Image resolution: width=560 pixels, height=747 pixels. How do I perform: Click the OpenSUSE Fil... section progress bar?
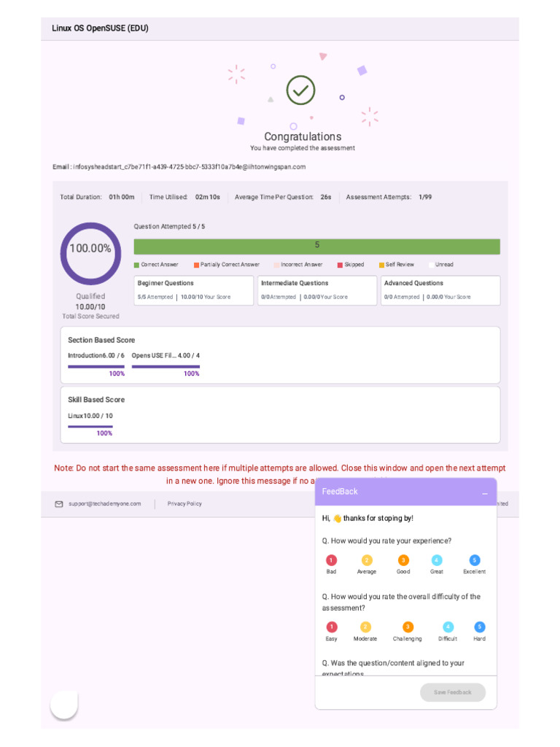click(x=166, y=366)
